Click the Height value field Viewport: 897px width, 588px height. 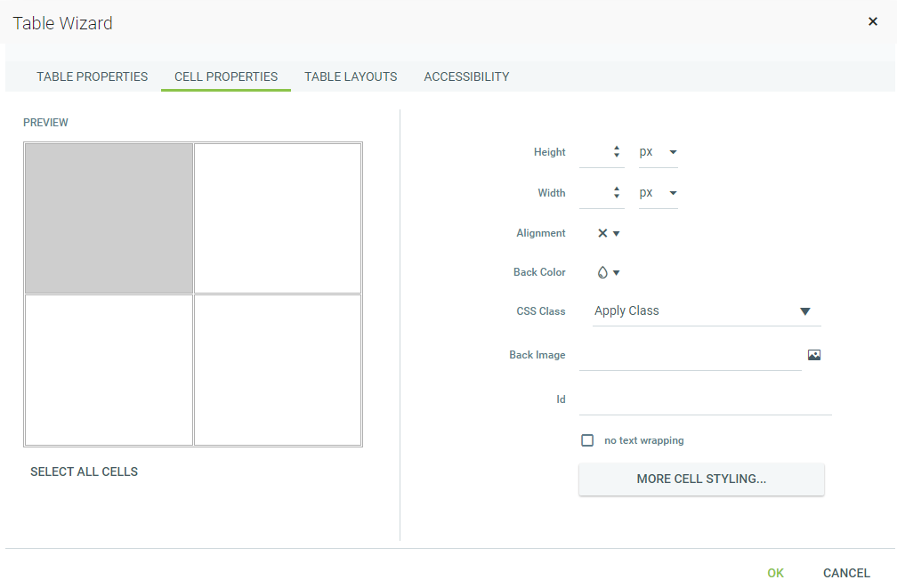[x=595, y=152]
